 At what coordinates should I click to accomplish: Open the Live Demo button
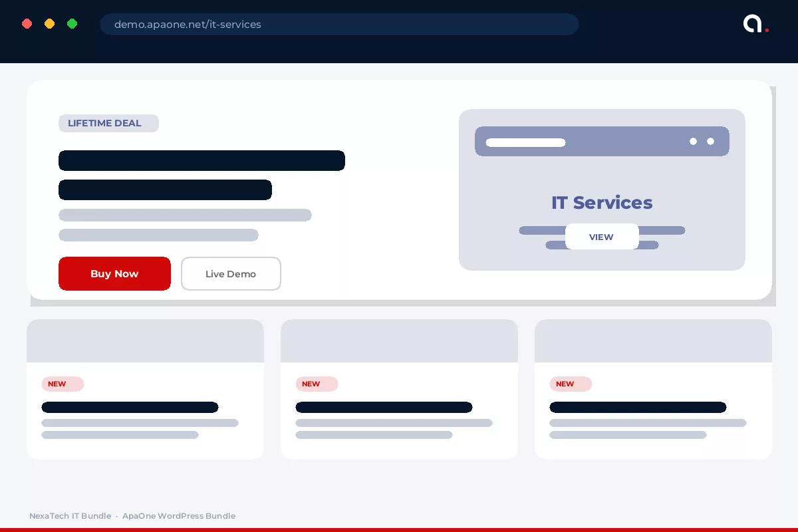pos(231,273)
